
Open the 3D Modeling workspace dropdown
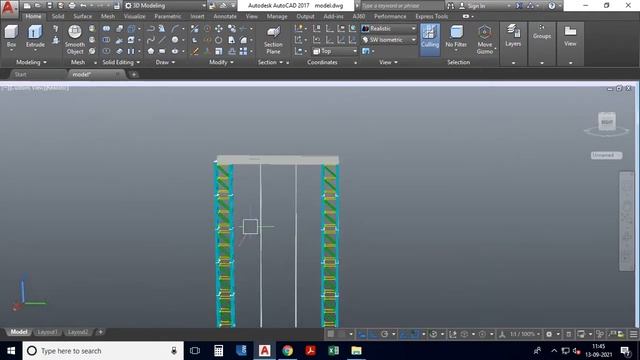[x=165, y=6]
